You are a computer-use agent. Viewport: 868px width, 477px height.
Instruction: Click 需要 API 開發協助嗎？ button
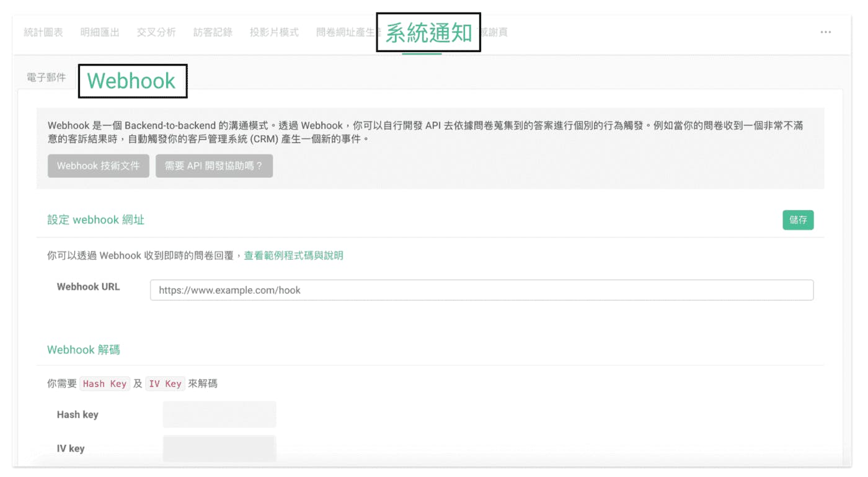coord(214,166)
